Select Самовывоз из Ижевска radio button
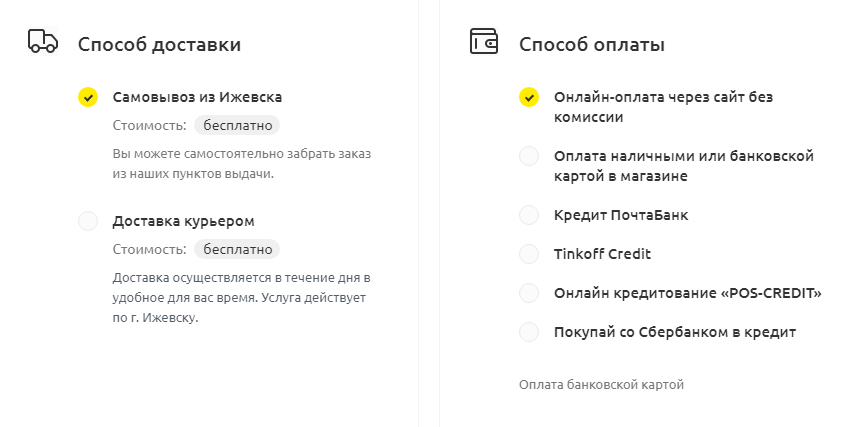The image size is (858, 427). (88, 97)
